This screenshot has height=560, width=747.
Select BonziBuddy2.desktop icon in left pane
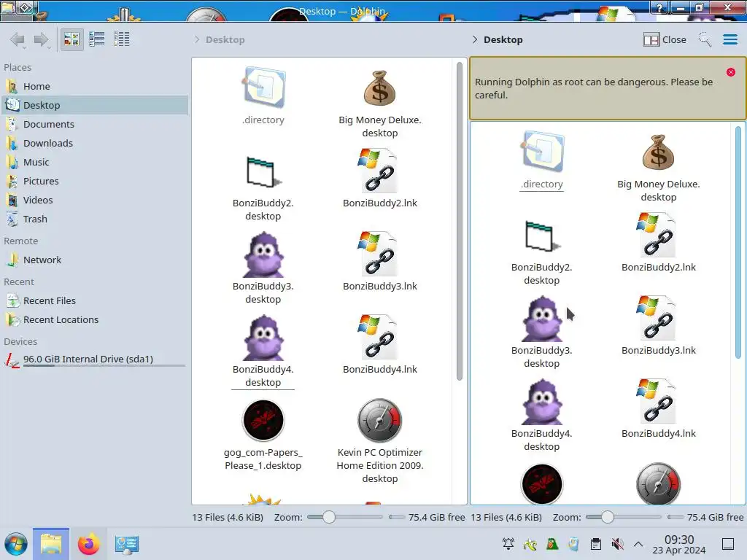click(263, 171)
